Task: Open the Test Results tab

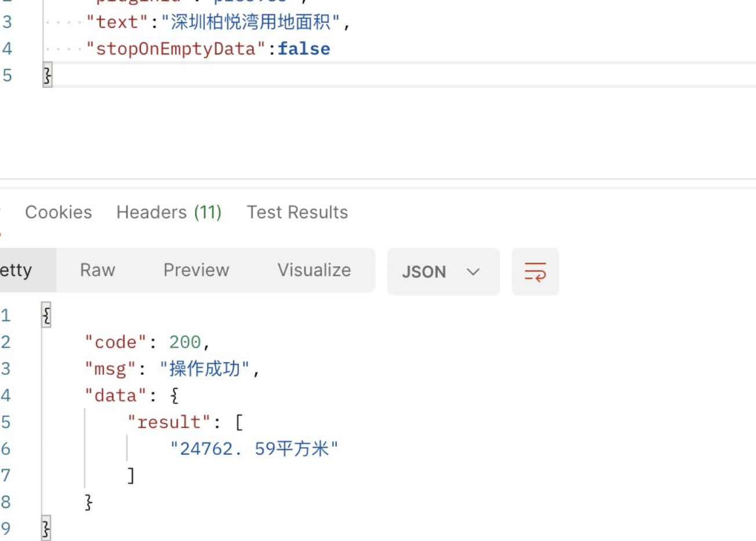Action: click(x=297, y=212)
